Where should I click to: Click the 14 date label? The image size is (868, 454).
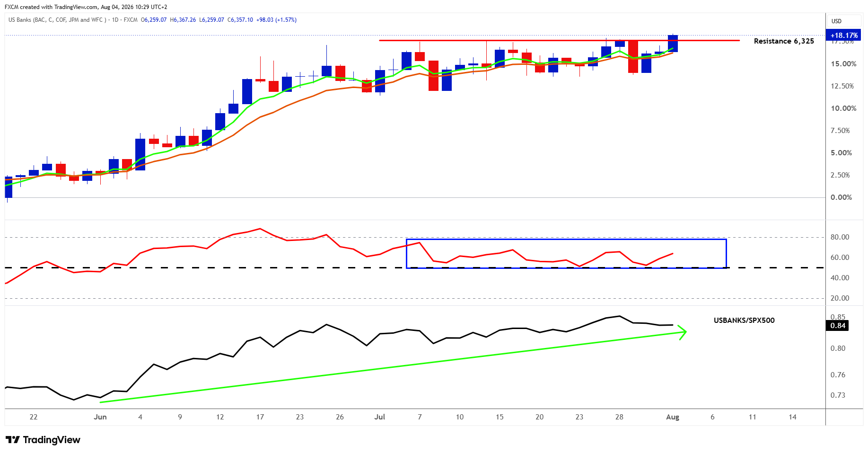[x=792, y=417]
